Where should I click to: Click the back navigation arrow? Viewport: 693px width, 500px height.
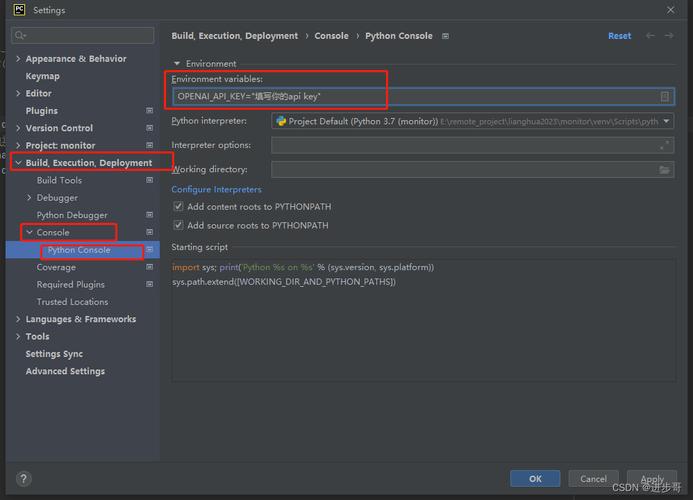(651, 36)
